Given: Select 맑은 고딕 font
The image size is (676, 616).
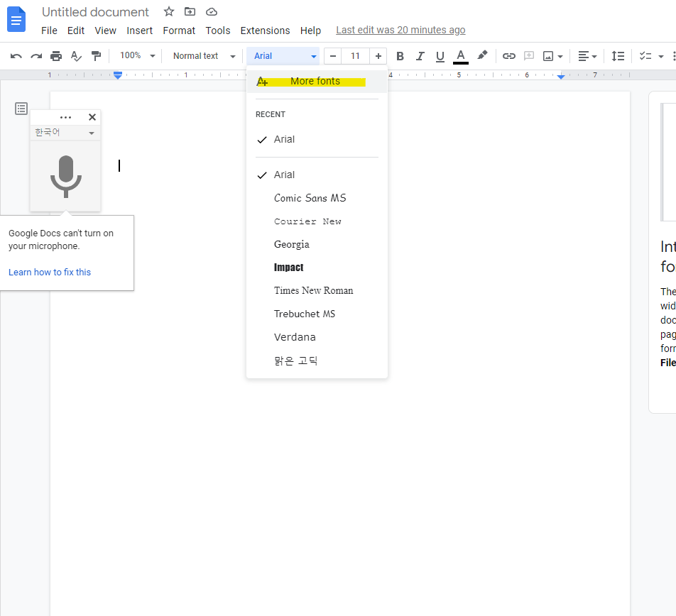Looking at the screenshot, I should 317,361.
